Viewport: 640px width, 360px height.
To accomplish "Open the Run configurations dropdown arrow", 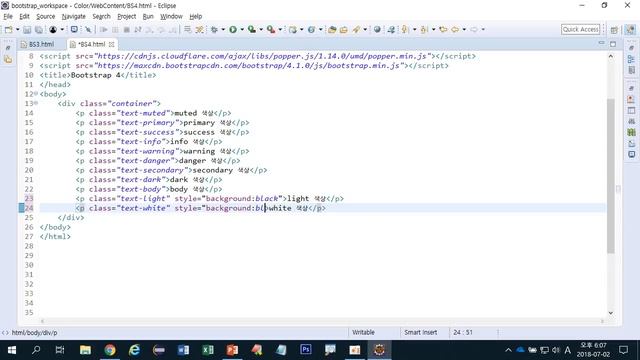I will click(242, 29).
